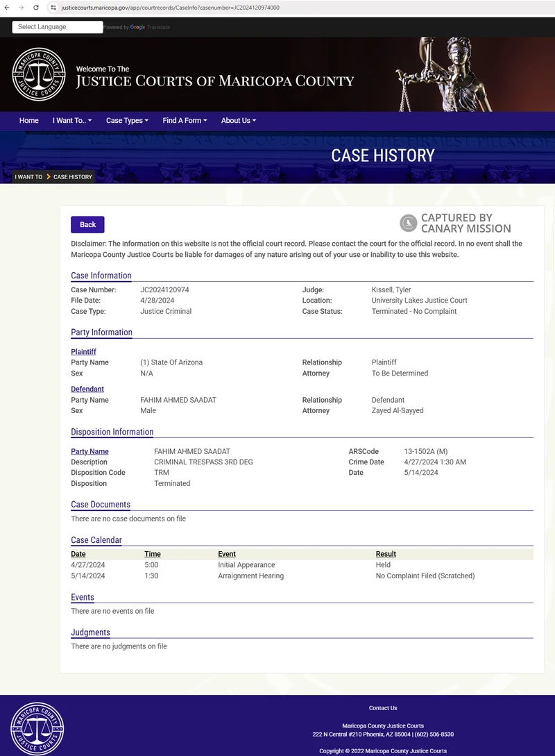The height and width of the screenshot is (756, 555).
Task: Click disposition code TRM
Action: [162, 473]
